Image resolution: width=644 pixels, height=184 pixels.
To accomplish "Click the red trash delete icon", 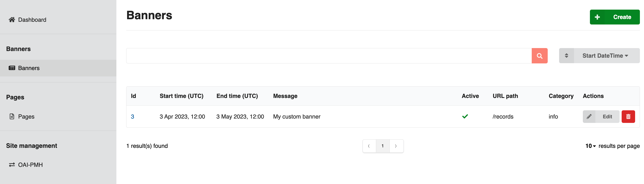I will 628,116.
